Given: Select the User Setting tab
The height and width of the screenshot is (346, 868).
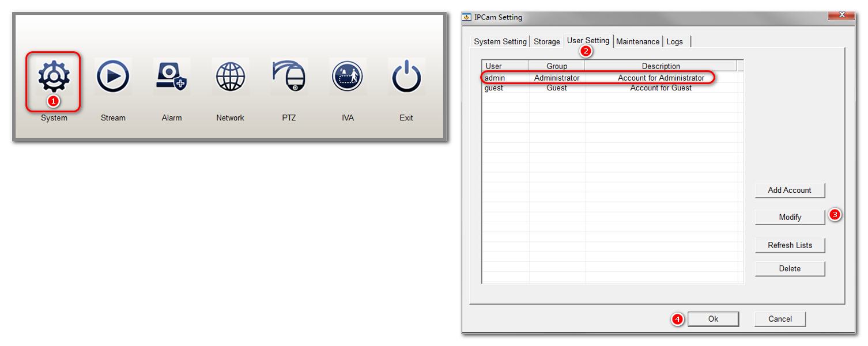Looking at the screenshot, I should point(587,41).
